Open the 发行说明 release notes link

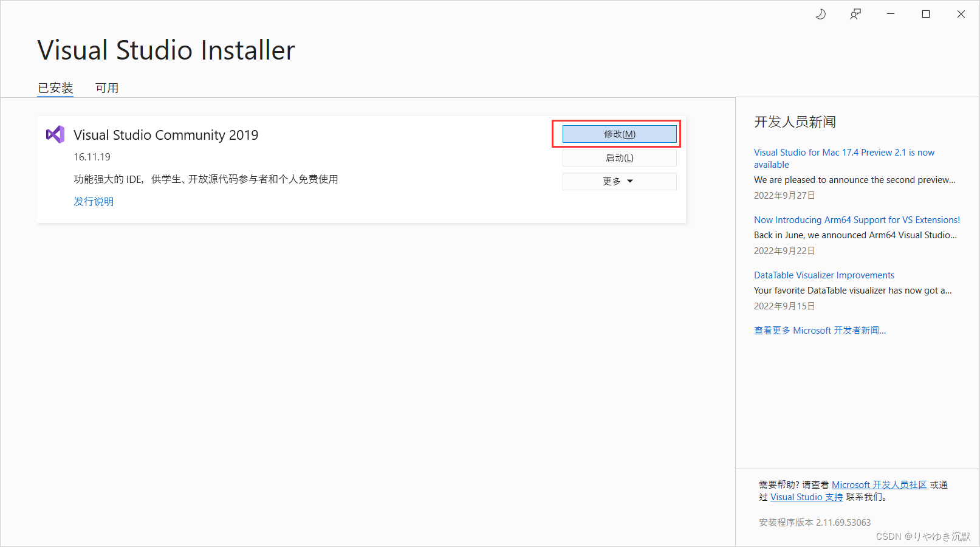(94, 201)
